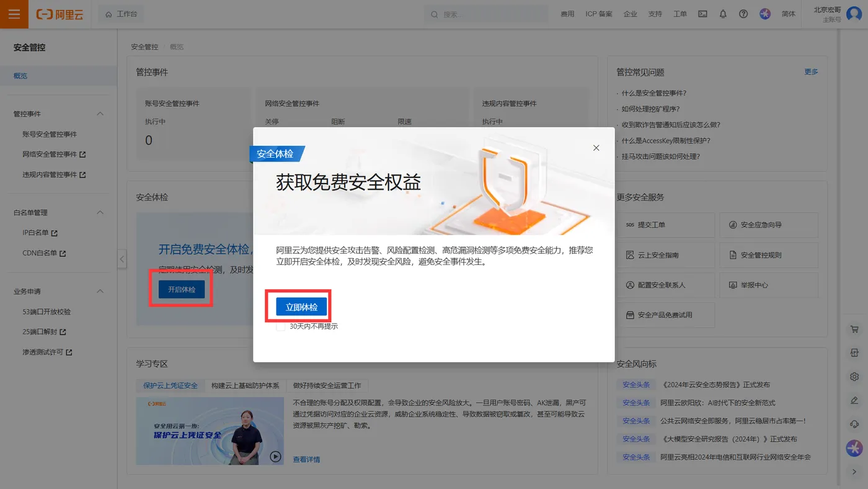868x489 pixels.
Task: Open the 工作台 button
Action: point(122,14)
